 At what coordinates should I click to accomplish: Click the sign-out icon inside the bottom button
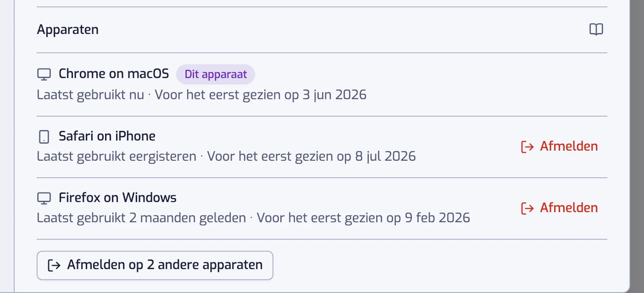(x=55, y=265)
